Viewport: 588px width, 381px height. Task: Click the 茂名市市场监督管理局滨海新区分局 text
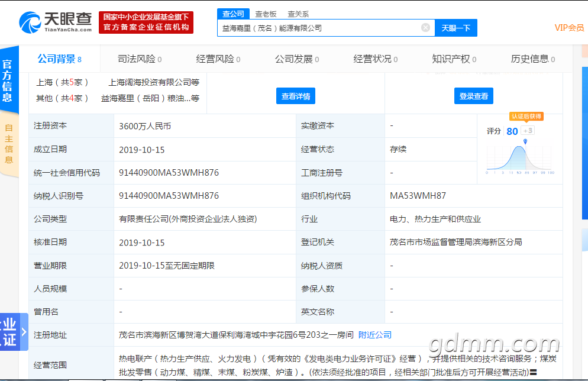tap(456, 242)
